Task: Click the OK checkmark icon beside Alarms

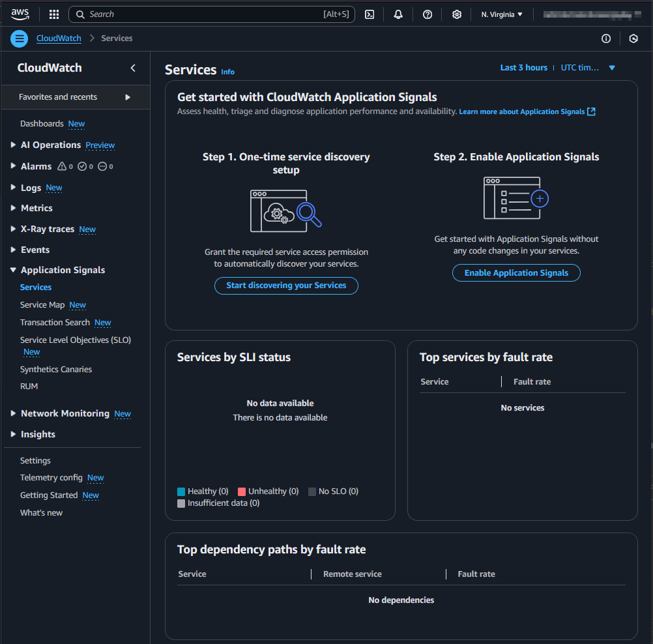Action: click(80, 166)
